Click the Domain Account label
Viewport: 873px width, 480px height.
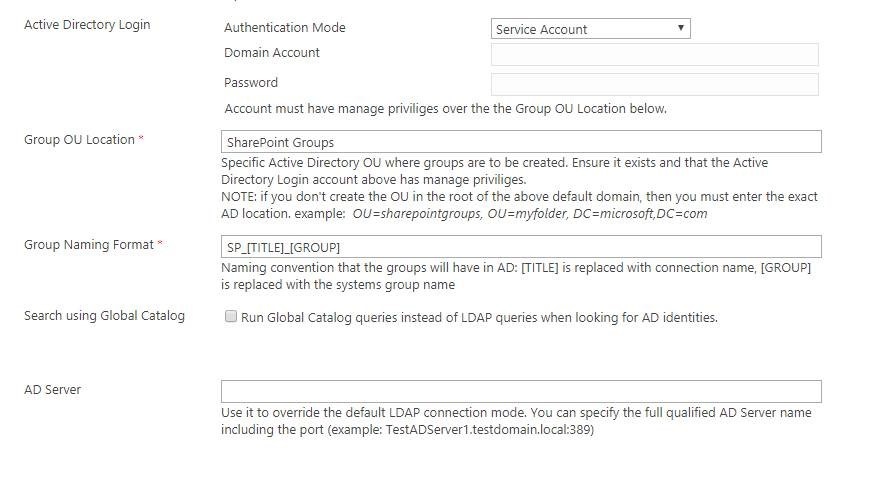coord(271,53)
